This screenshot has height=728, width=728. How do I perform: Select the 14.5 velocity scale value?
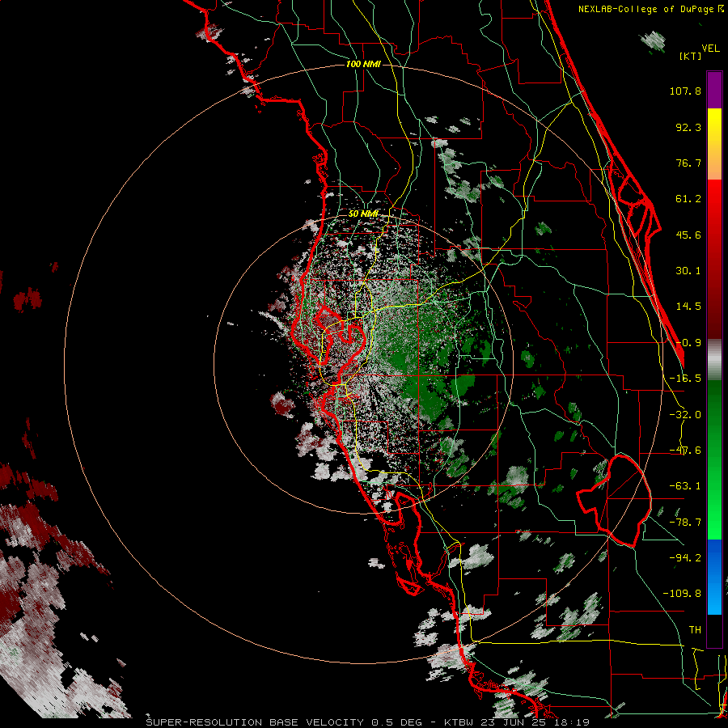tap(688, 307)
